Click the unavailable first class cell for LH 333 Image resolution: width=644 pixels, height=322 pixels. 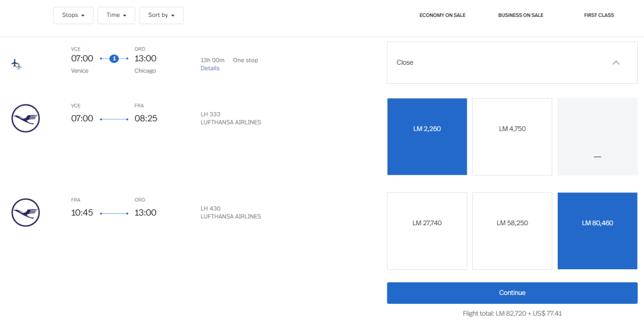pyautogui.click(x=597, y=136)
